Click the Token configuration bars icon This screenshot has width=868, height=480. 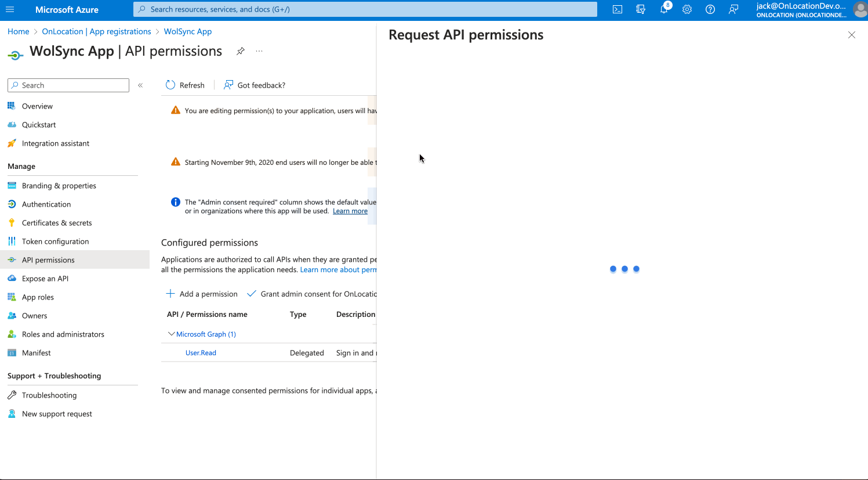click(x=12, y=241)
